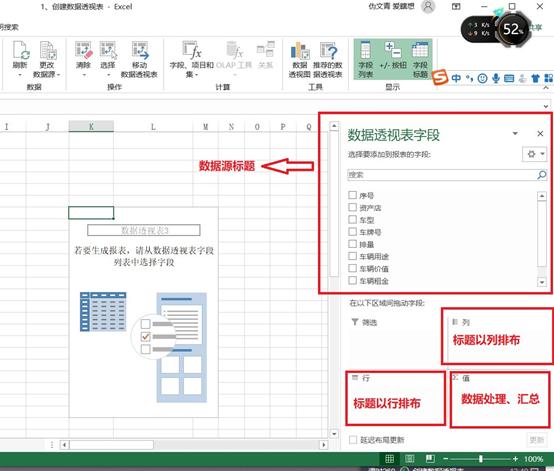The image size is (554, 471).
Task: Close the 数据透视表字段 pane
Action: [540, 133]
